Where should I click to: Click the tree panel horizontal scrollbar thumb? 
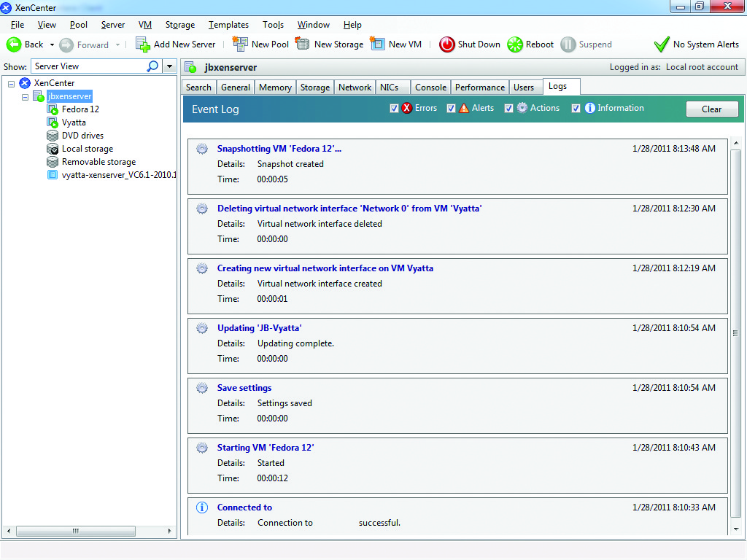tap(76, 531)
